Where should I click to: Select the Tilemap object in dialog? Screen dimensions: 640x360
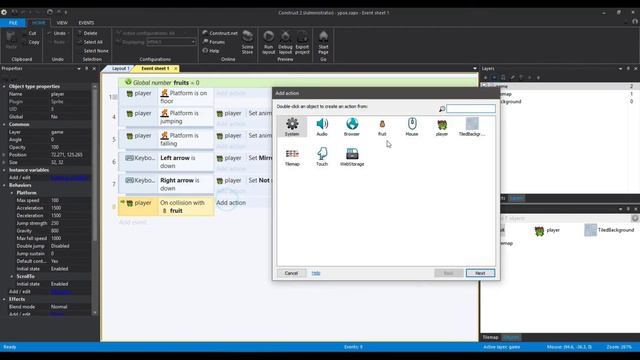(292, 157)
